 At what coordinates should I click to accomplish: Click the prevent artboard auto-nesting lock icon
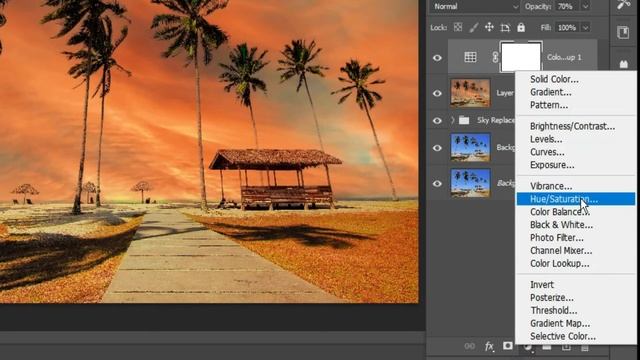[505, 27]
